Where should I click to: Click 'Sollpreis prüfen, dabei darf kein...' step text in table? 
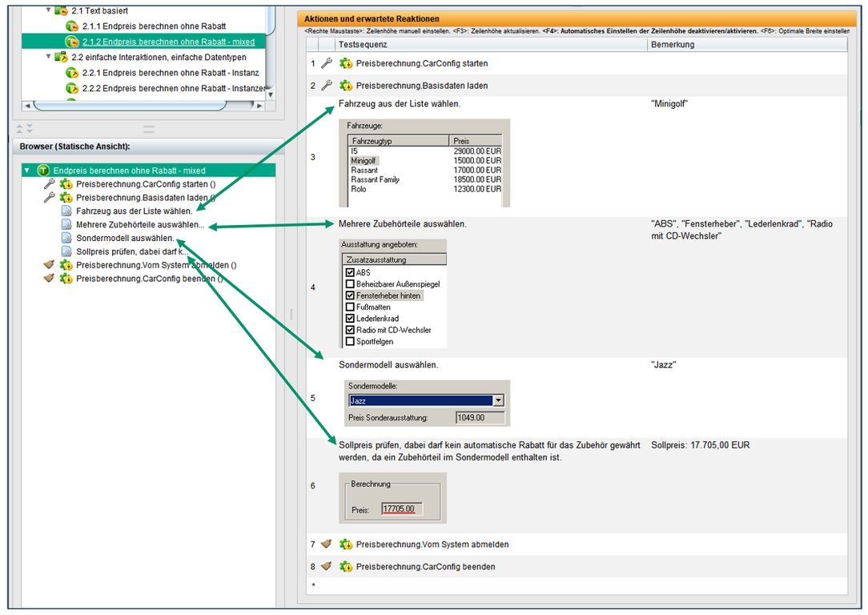(489, 451)
